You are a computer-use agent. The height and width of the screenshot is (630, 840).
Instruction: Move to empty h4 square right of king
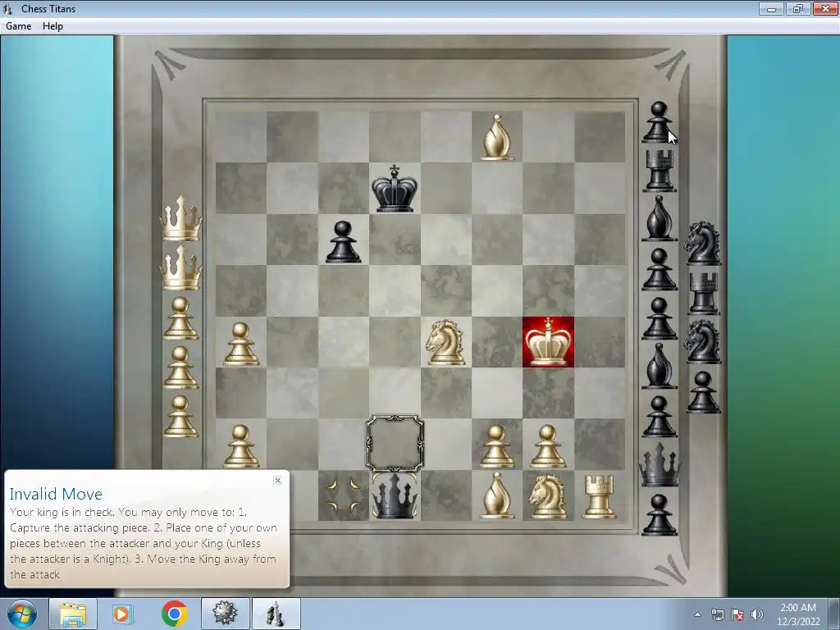600,342
